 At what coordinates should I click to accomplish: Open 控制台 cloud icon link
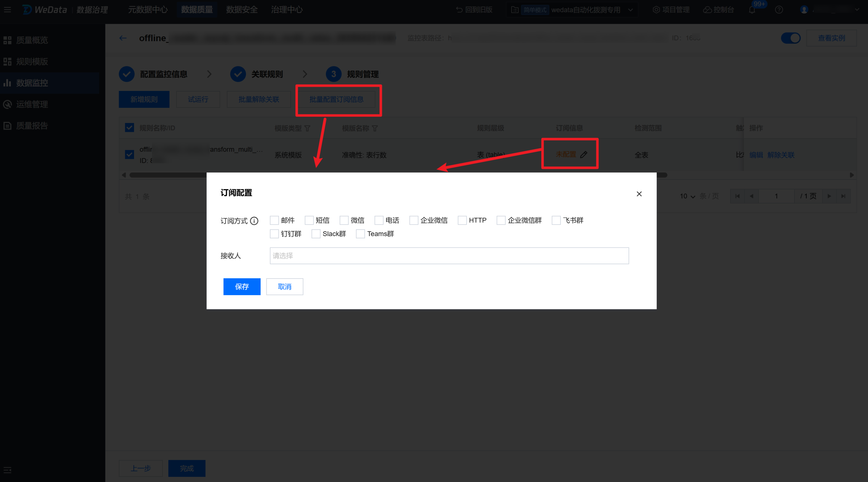[x=718, y=10]
